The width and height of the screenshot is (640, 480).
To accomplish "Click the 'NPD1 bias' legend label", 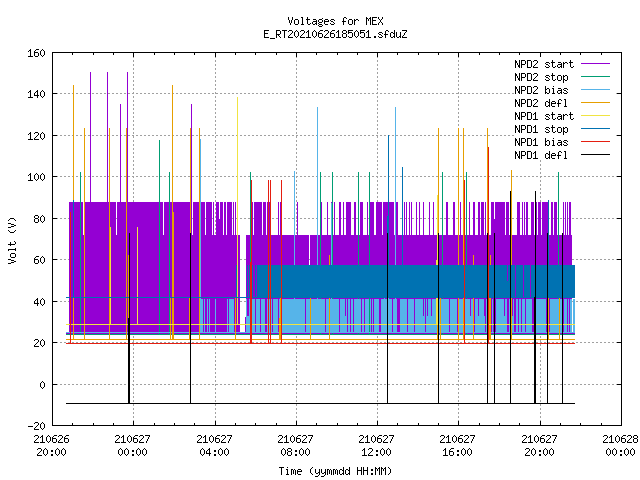I will pyautogui.click(x=541, y=142).
